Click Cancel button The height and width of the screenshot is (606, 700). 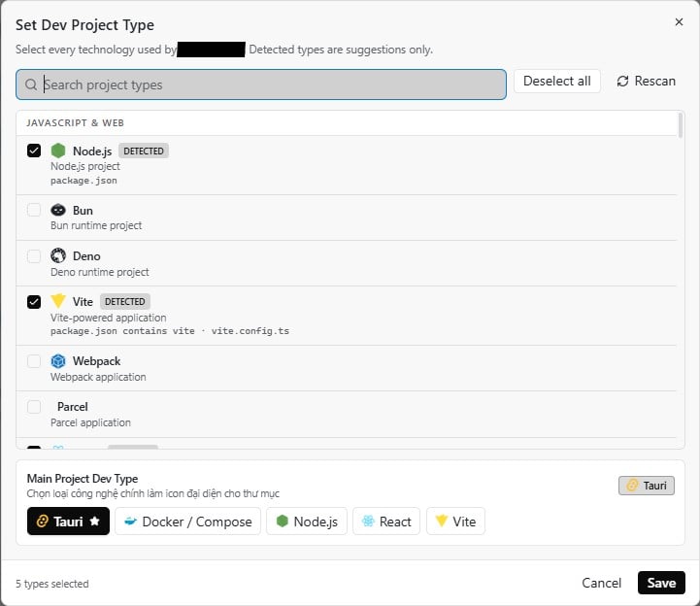point(601,583)
